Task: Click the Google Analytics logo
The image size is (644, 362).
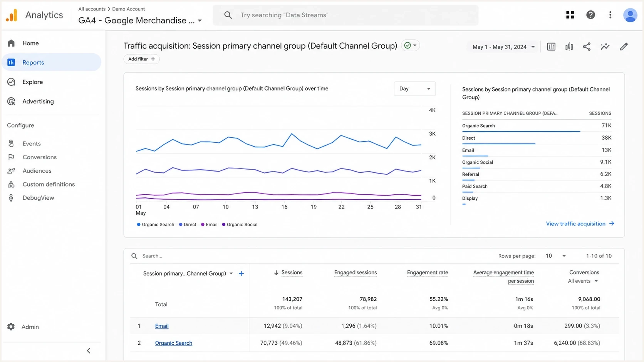Action: coord(12,15)
